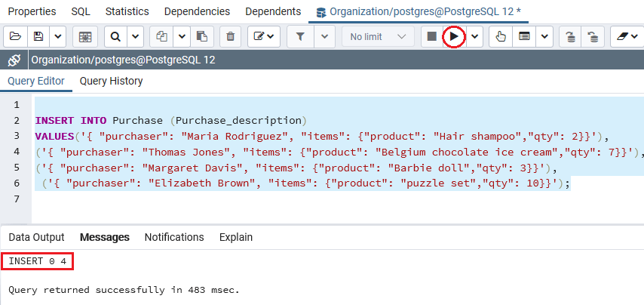Image resolution: width=644 pixels, height=305 pixels.
Task: Click the Copy icon in toolbar
Action: tap(161, 36)
